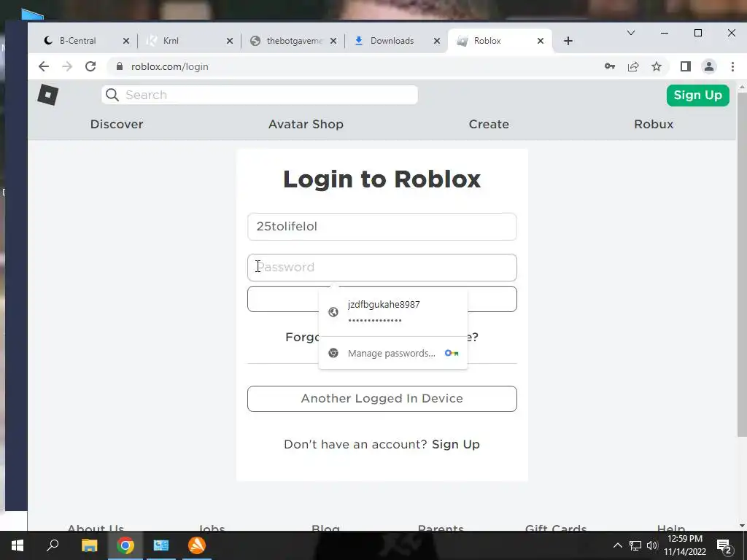Click the taskbar search magnifier
Viewport: 747px width, 560px height.
point(53,545)
